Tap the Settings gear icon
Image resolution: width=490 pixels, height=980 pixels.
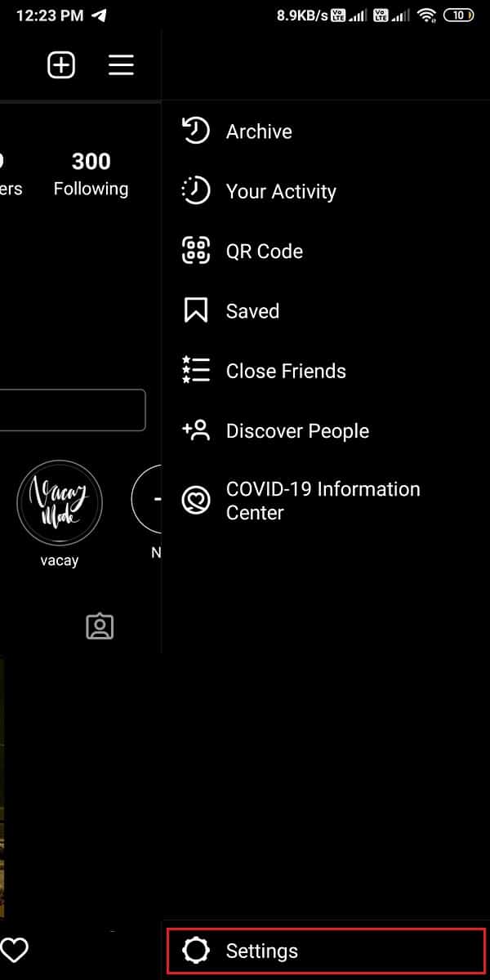click(195, 951)
